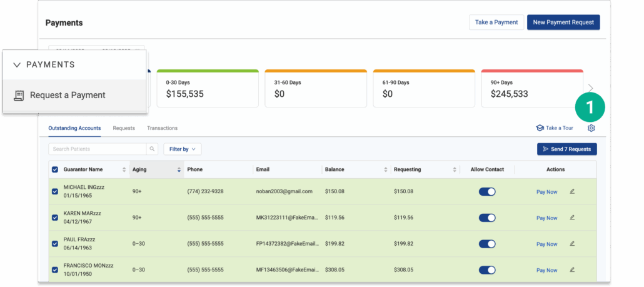The width and height of the screenshot is (644, 287).
Task: Click the Search Patients input field
Action: coord(98,149)
